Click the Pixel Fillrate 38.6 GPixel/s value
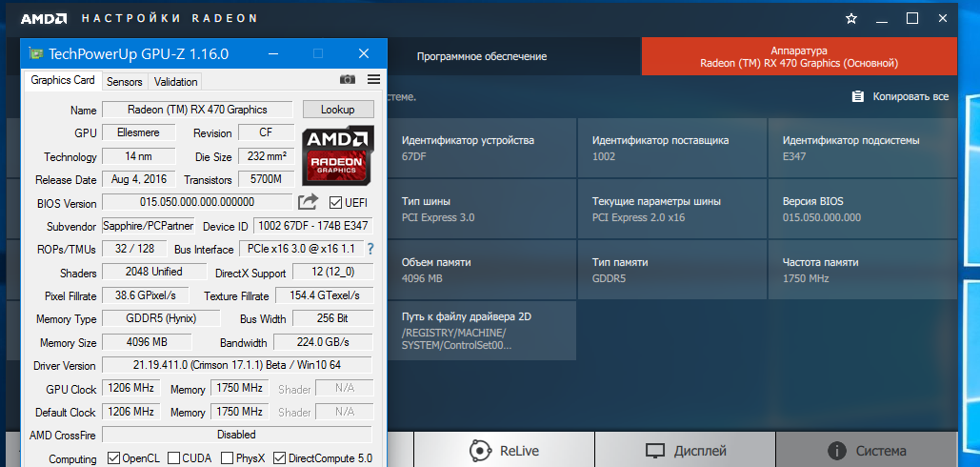The width and height of the screenshot is (980, 467). coord(145,295)
